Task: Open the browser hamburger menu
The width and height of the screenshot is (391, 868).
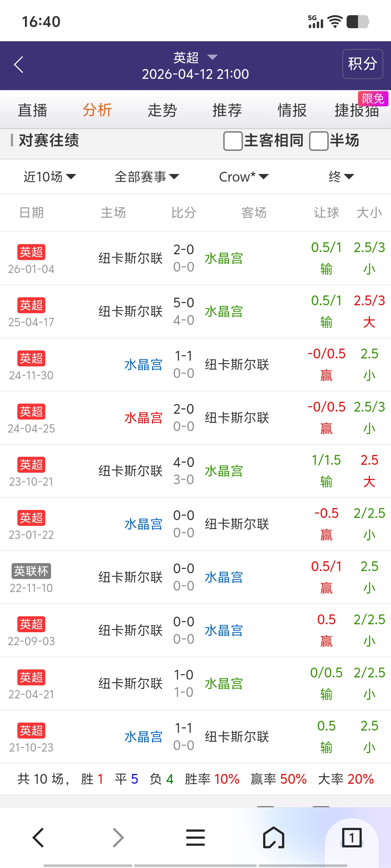Action: [x=195, y=837]
